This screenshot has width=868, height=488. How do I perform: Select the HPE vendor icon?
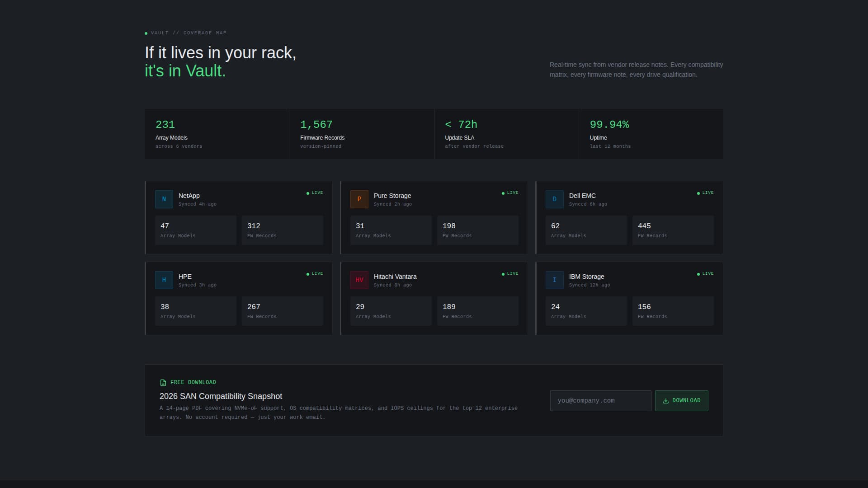164,280
